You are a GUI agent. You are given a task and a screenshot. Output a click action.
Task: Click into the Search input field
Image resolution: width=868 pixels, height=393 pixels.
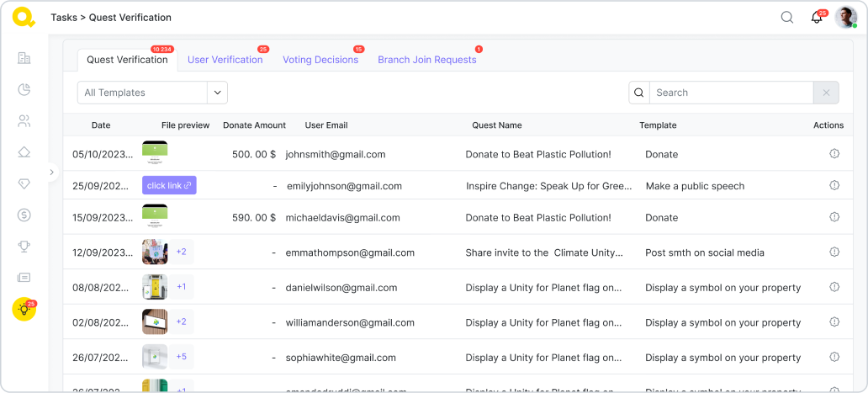[730, 93]
